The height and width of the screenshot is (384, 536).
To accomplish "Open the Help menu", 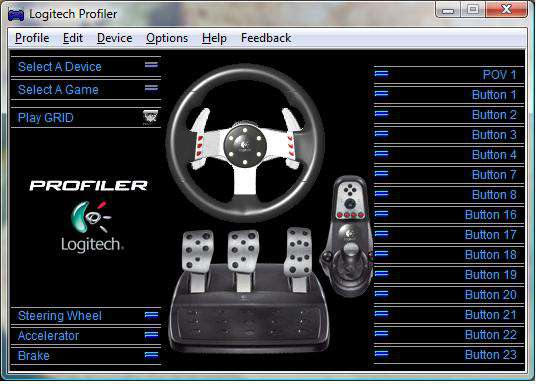I will 214,38.
